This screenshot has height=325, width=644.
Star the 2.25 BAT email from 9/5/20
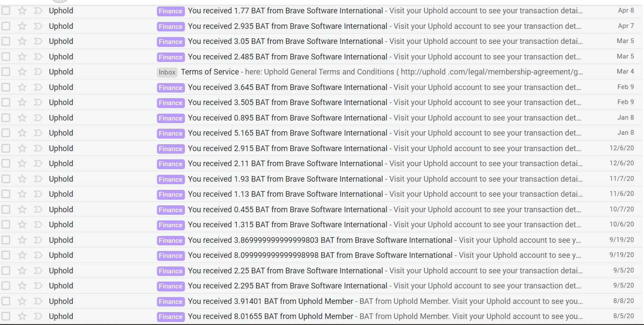[22, 271]
